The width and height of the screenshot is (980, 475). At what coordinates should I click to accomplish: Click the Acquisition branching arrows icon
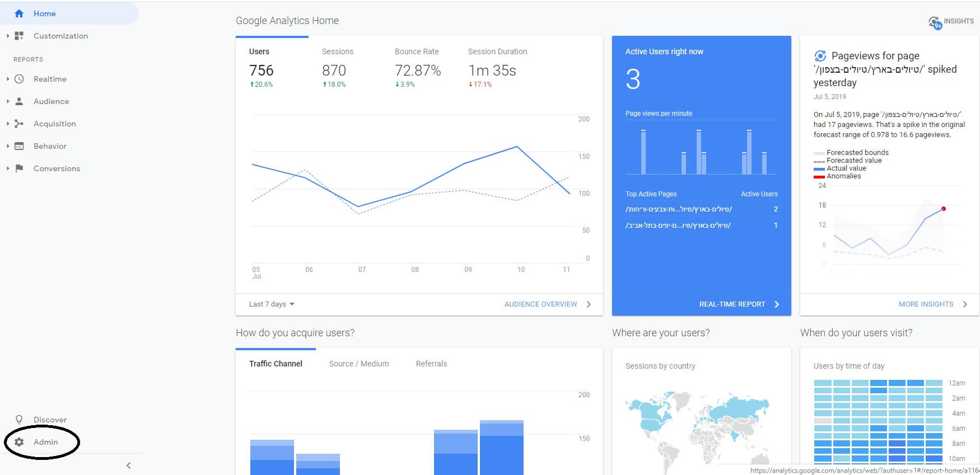click(x=19, y=124)
